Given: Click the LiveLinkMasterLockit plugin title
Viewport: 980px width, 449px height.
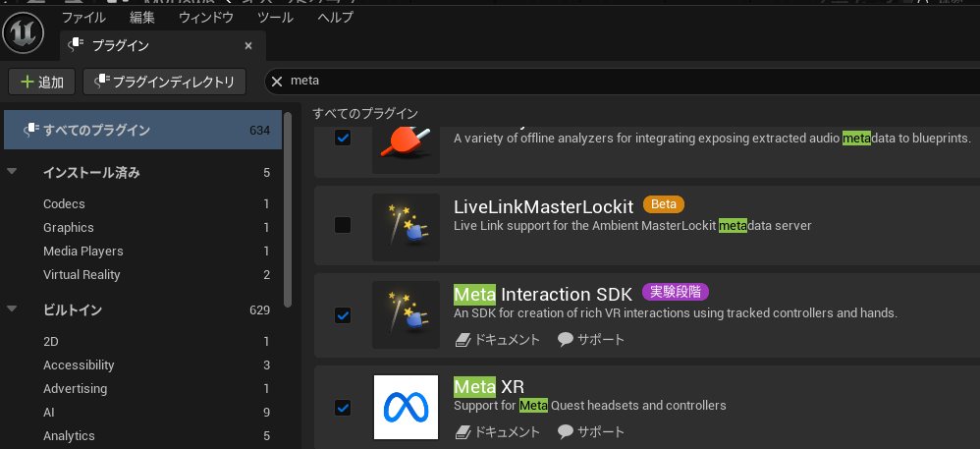Looking at the screenshot, I should (544, 205).
